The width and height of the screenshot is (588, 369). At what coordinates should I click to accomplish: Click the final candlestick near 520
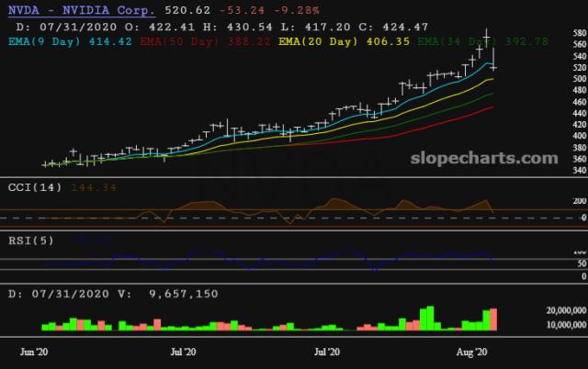click(493, 59)
